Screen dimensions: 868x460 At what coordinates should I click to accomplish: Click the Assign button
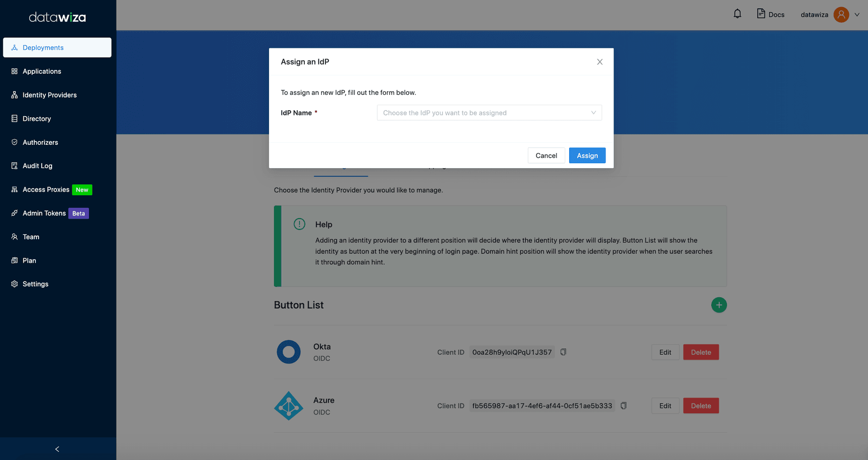[x=588, y=156]
